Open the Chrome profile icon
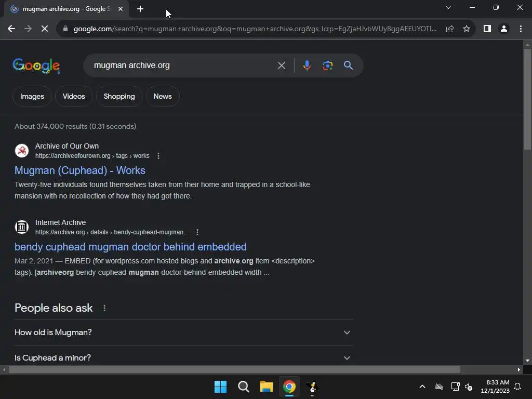 point(504,29)
